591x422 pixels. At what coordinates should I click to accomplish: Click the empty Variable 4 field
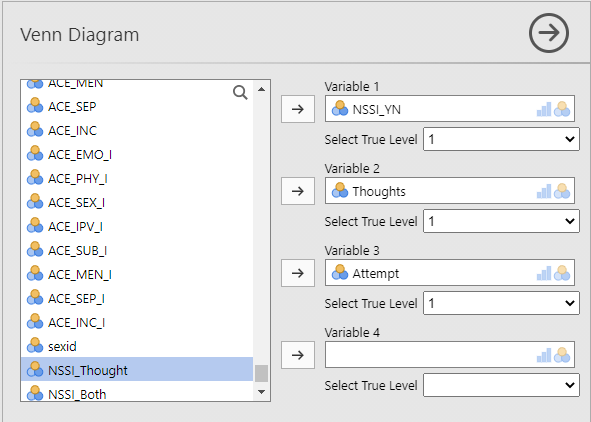tap(450, 355)
